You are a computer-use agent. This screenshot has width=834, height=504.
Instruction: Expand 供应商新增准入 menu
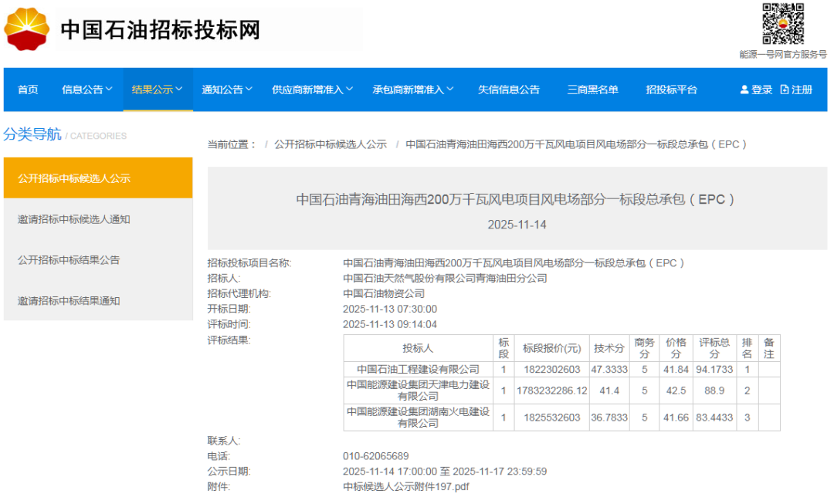[x=312, y=90]
